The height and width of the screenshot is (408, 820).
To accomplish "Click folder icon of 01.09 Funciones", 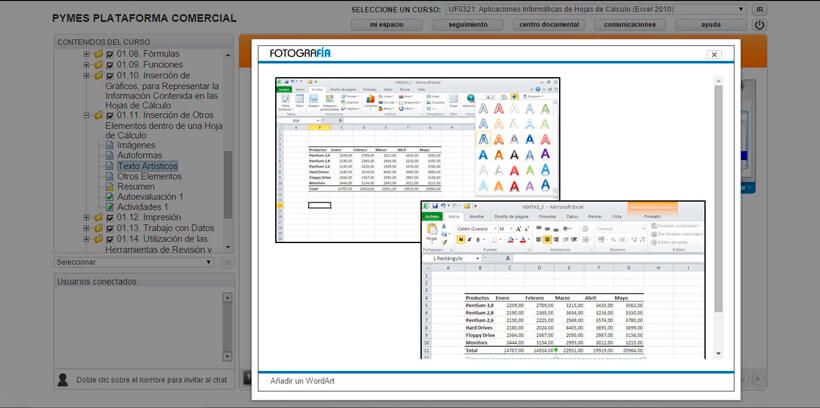I will 98,65.
